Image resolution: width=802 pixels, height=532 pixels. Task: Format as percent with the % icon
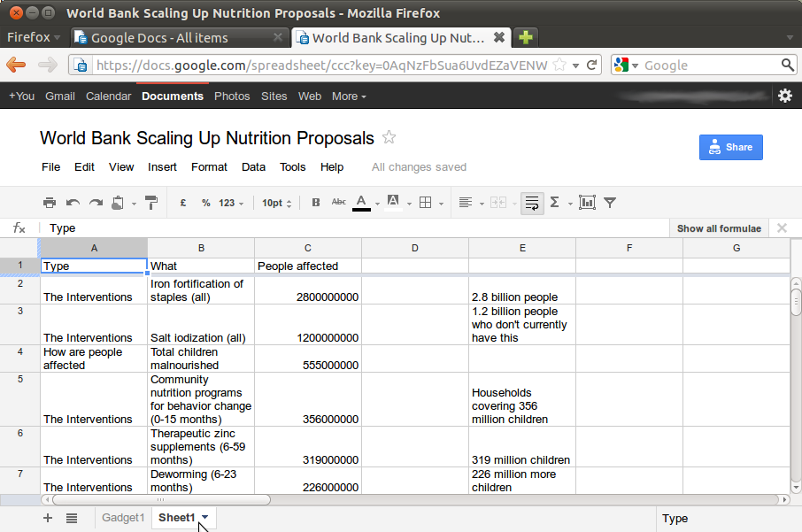(x=205, y=203)
